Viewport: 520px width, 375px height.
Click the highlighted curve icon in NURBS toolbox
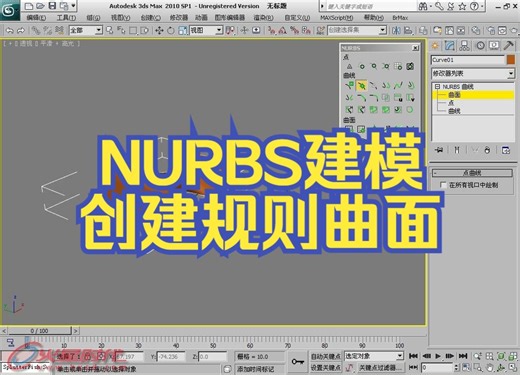click(361, 86)
